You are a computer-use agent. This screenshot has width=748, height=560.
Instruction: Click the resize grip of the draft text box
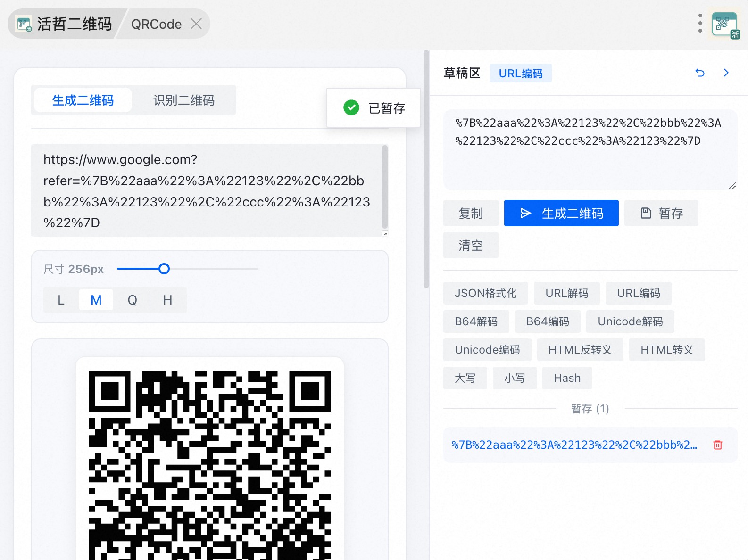click(x=732, y=186)
